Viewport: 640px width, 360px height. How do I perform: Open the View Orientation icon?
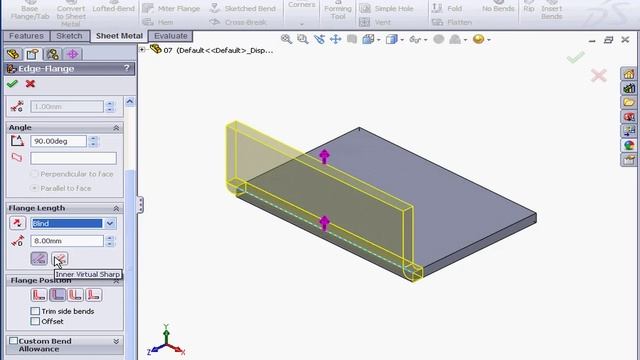pyautogui.click(x=368, y=39)
